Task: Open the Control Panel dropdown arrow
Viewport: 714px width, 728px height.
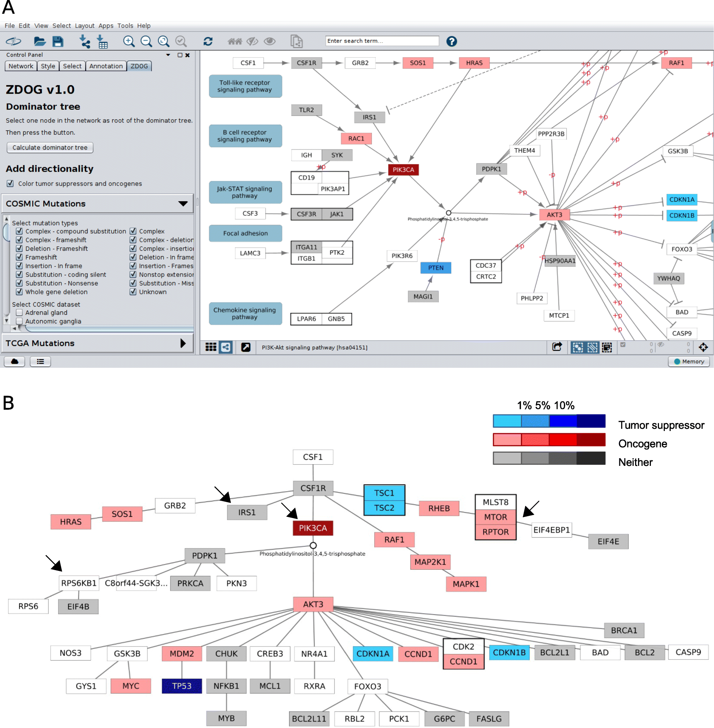Action: coord(168,55)
